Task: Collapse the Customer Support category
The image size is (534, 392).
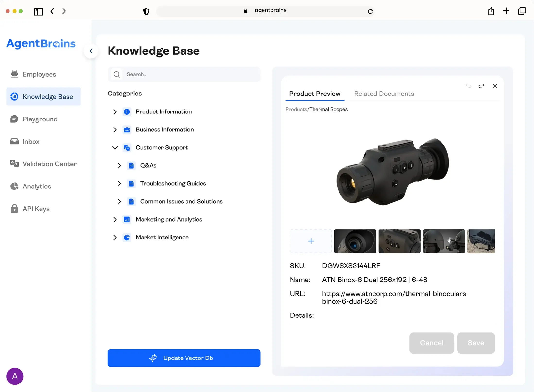Action: [115, 148]
